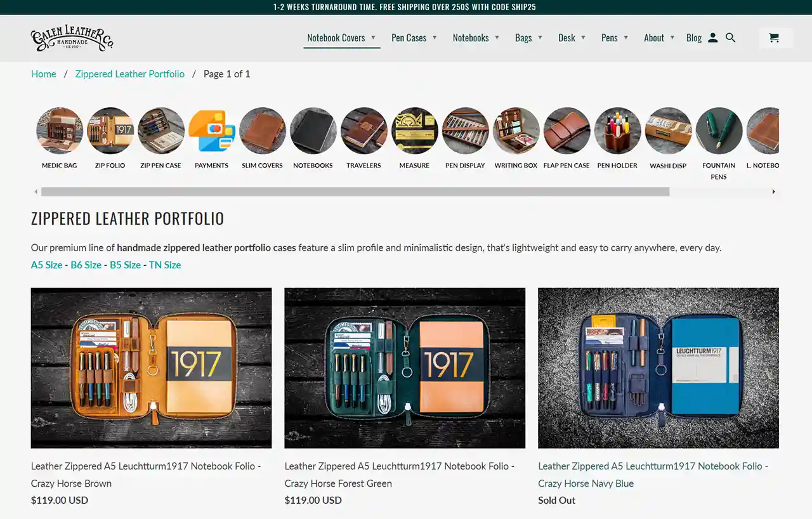812x519 pixels.
Task: Select the Pen Holder category circle
Action: pyautogui.click(x=618, y=131)
